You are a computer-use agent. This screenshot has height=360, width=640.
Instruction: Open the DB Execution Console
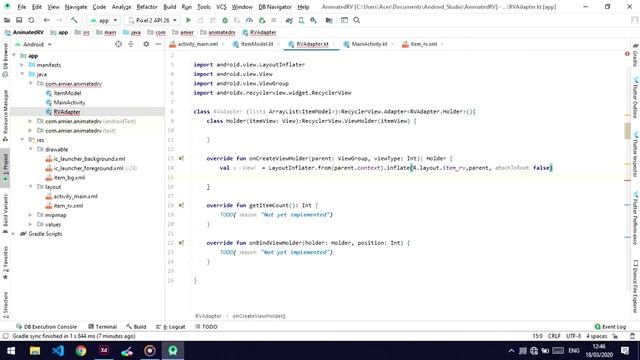46,327
